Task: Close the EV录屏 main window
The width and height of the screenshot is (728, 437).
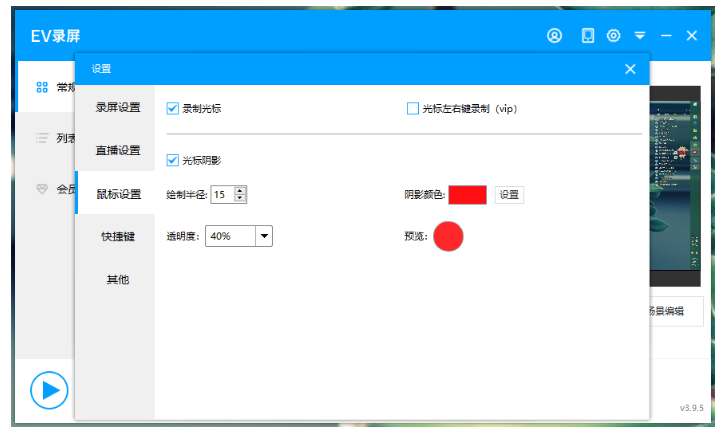Action: click(x=692, y=36)
